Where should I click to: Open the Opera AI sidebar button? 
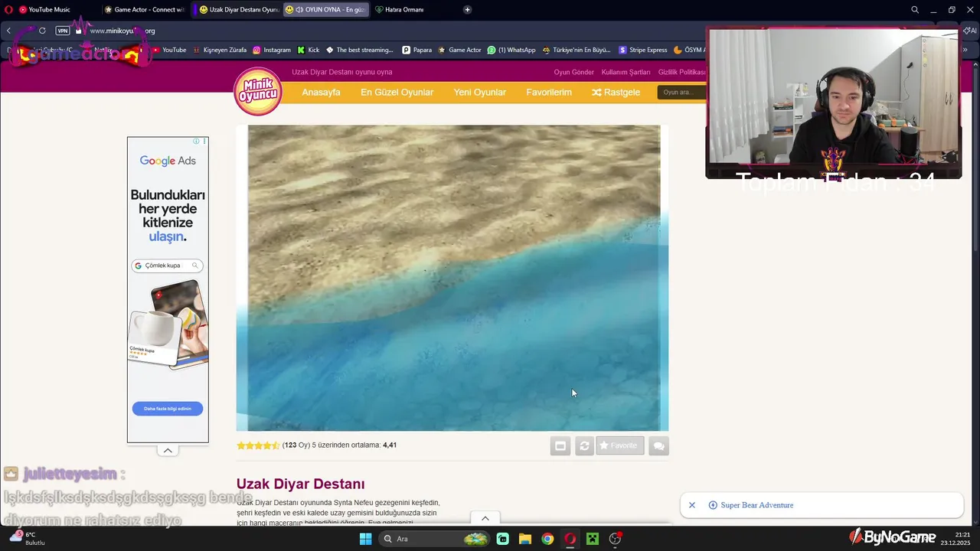pos(969,31)
